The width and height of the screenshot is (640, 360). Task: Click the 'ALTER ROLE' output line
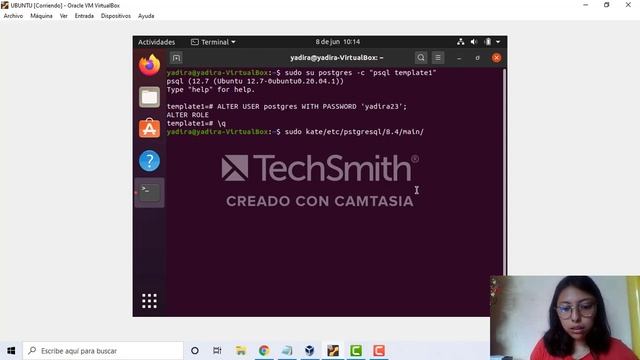187,115
